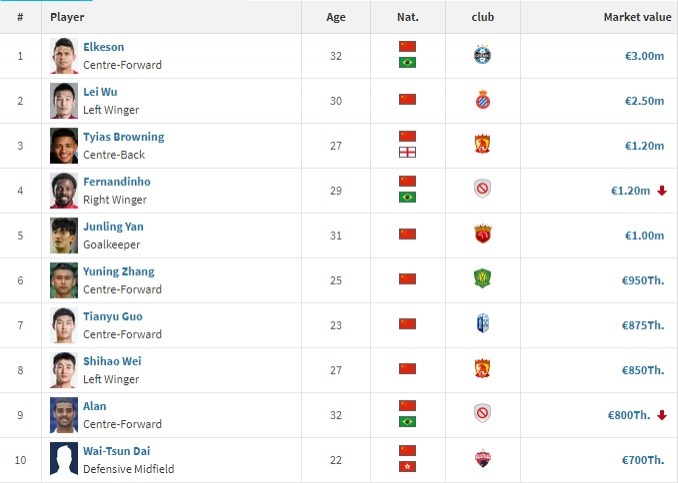
Task: Click Fernandinho's player photo thumbnail
Action: click(64, 190)
